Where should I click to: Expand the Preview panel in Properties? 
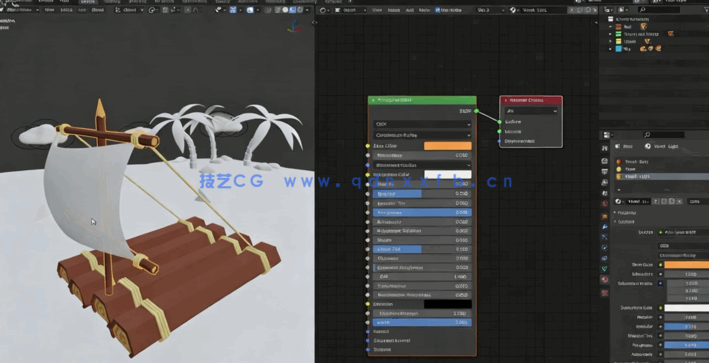point(626,212)
